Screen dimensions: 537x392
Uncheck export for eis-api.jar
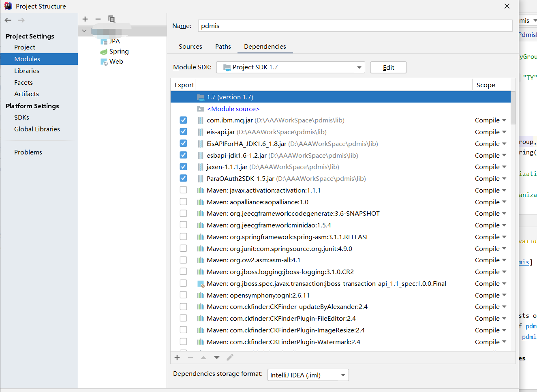[184, 132]
